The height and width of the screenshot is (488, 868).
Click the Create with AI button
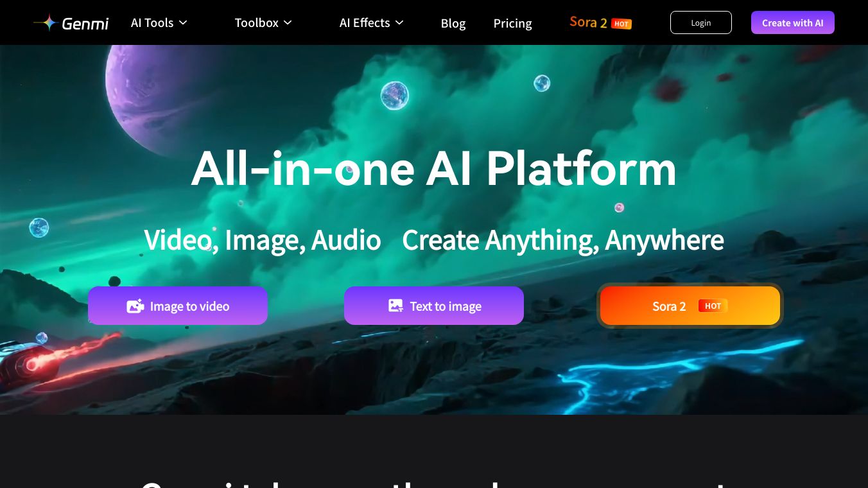click(x=793, y=22)
